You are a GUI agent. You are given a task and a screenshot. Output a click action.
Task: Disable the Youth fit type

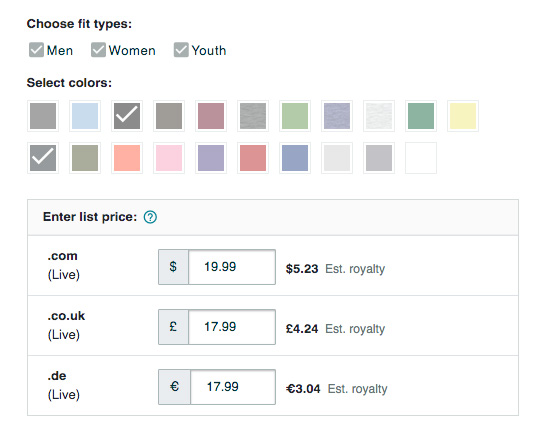(x=181, y=50)
